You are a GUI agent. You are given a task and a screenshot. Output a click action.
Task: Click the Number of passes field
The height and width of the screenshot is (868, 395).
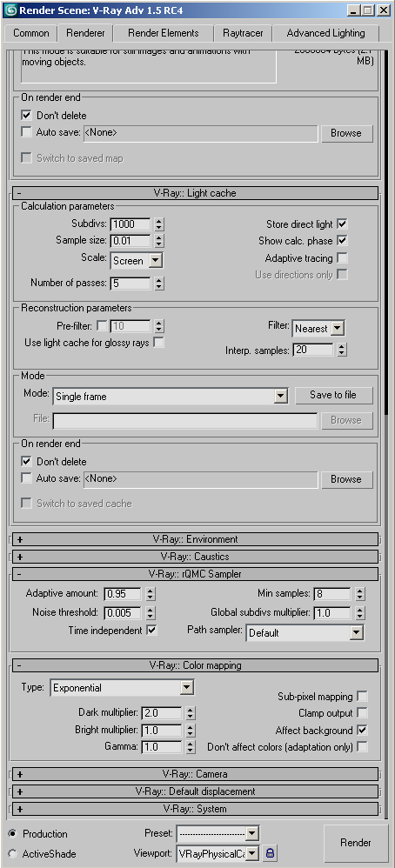(131, 284)
